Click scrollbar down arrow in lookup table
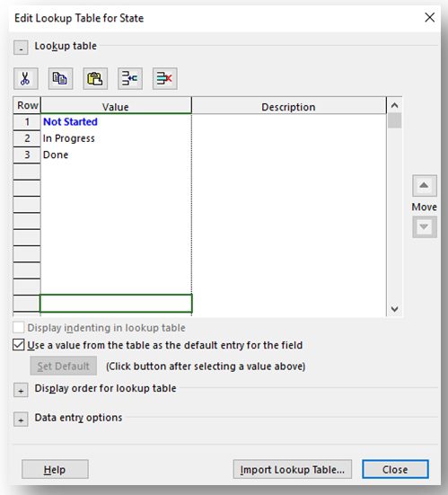The image size is (448, 495). (x=394, y=309)
